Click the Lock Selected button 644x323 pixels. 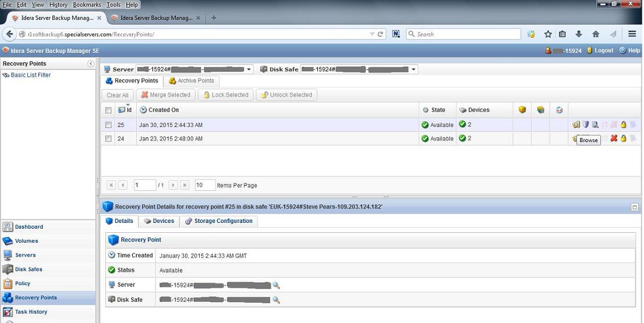(225, 95)
